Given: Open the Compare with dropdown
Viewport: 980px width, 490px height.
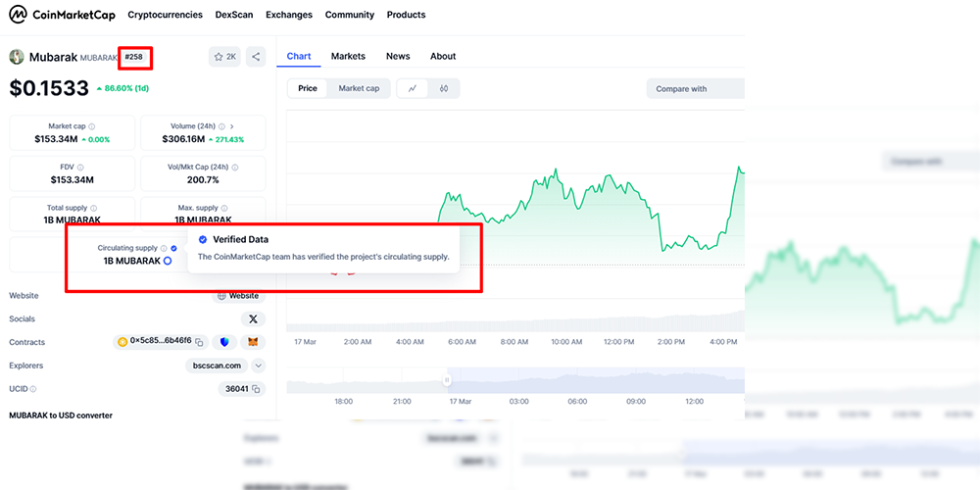Looking at the screenshot, I should (696, 89).
